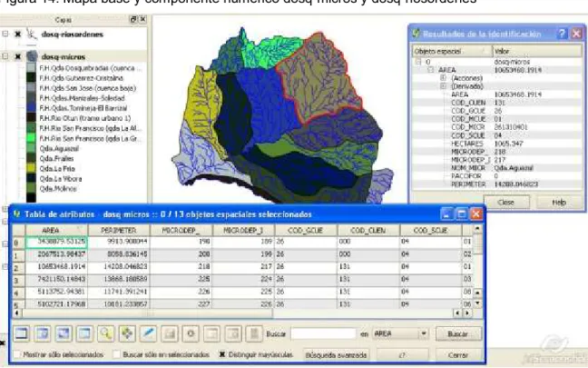Sort by the COD_CUEN column header
This screenshot has width=588, height=368.
click(368, 230)
